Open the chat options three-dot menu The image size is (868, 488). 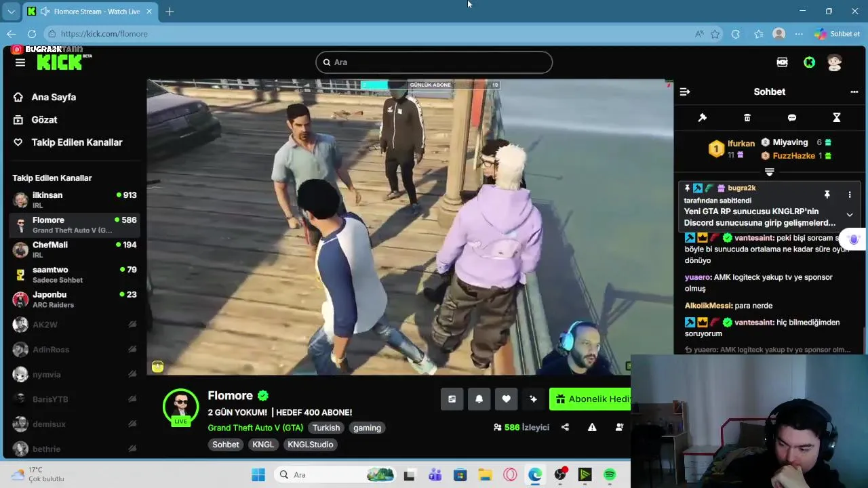854,91
